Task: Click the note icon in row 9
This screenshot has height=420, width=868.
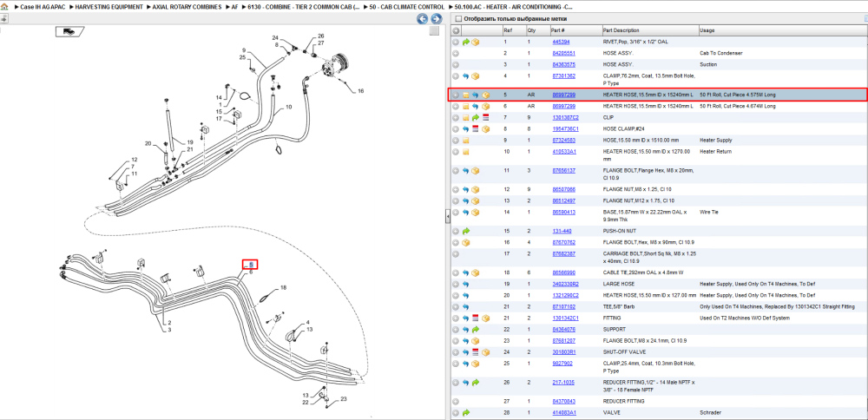Action: click(466, 141)
